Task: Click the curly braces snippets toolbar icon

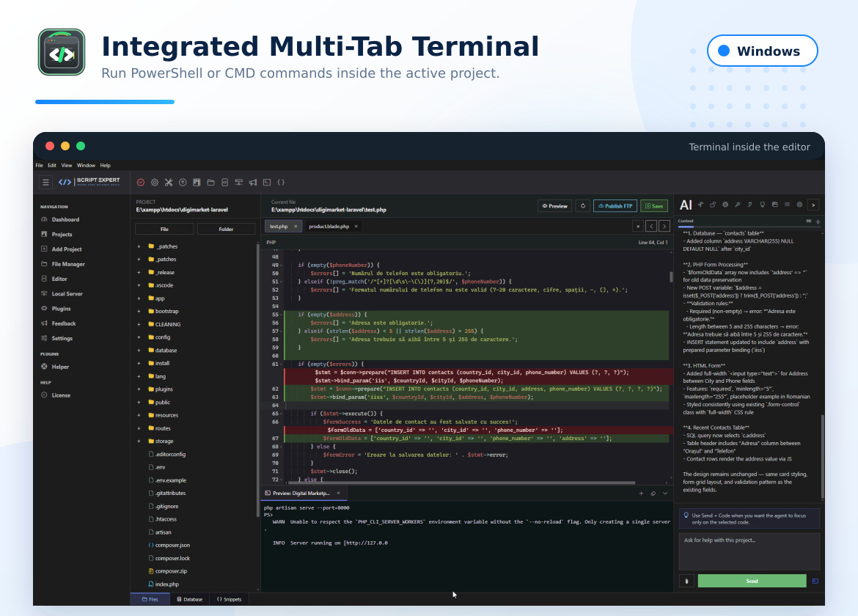Action: tap(282, 183)
